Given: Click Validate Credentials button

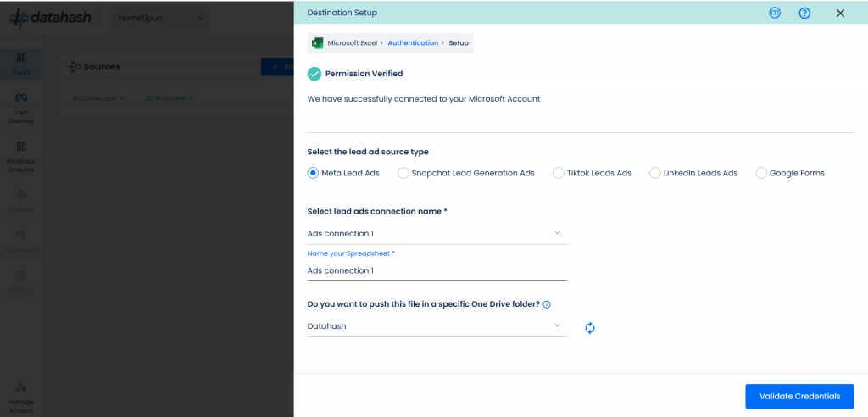Looking at the screenshot, I should pyautogui.click(x=799, y=396).
